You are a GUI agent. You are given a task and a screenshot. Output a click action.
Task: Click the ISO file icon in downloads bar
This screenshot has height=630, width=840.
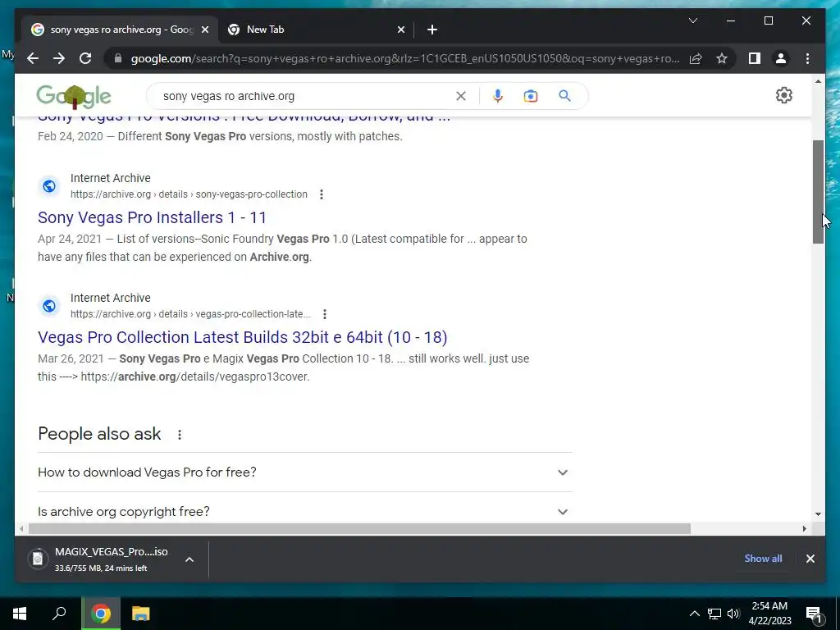(38, 559)
